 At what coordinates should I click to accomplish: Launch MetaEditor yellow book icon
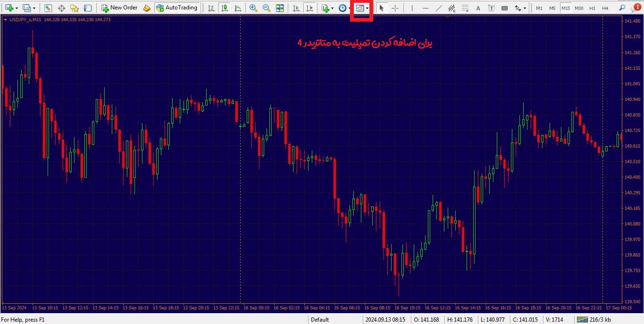click(147, 8)
